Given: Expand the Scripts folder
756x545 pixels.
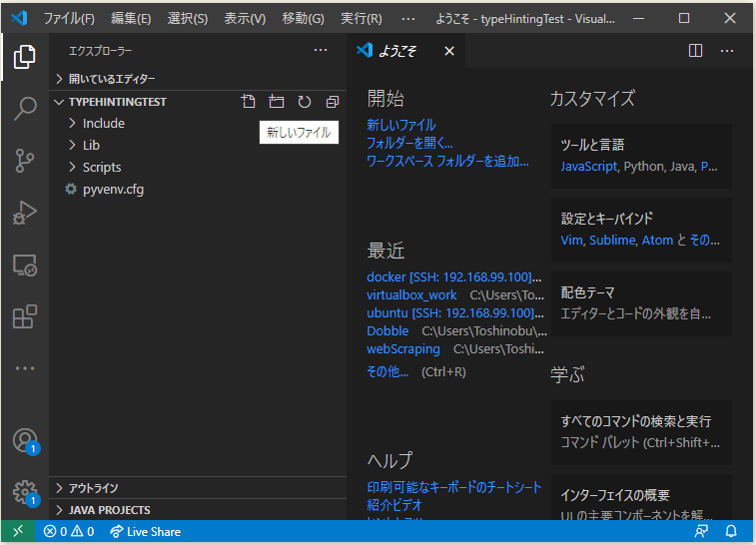Looking at the screenshot, I should (198, 168).
